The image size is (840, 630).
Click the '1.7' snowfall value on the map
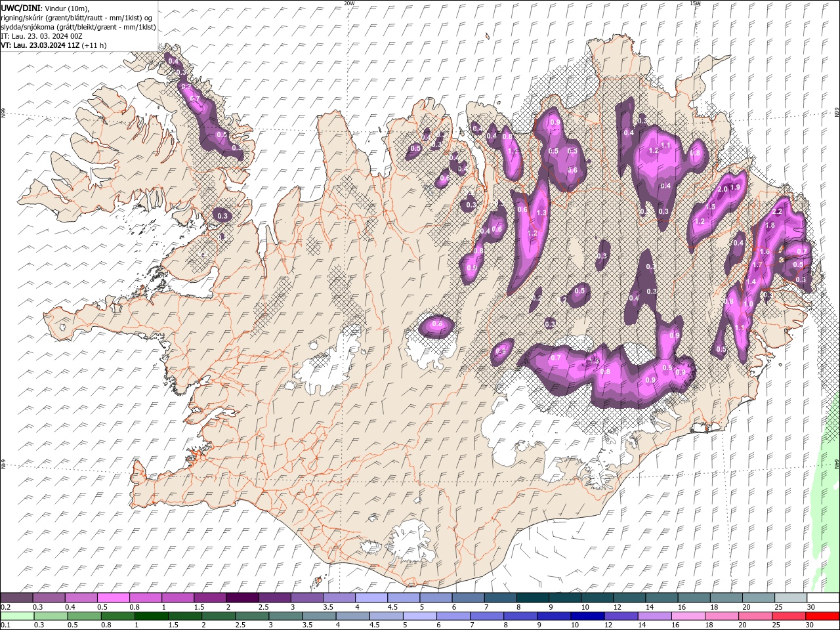(757, 265)
